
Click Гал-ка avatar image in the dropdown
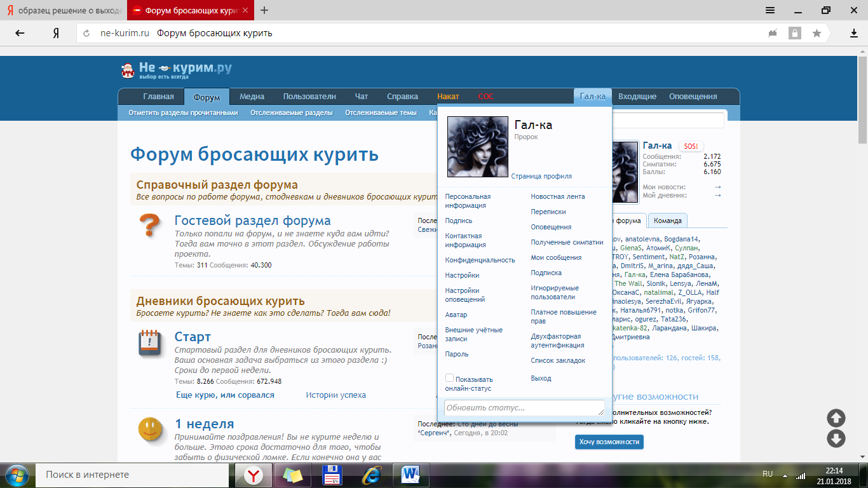tap(478, 146)
